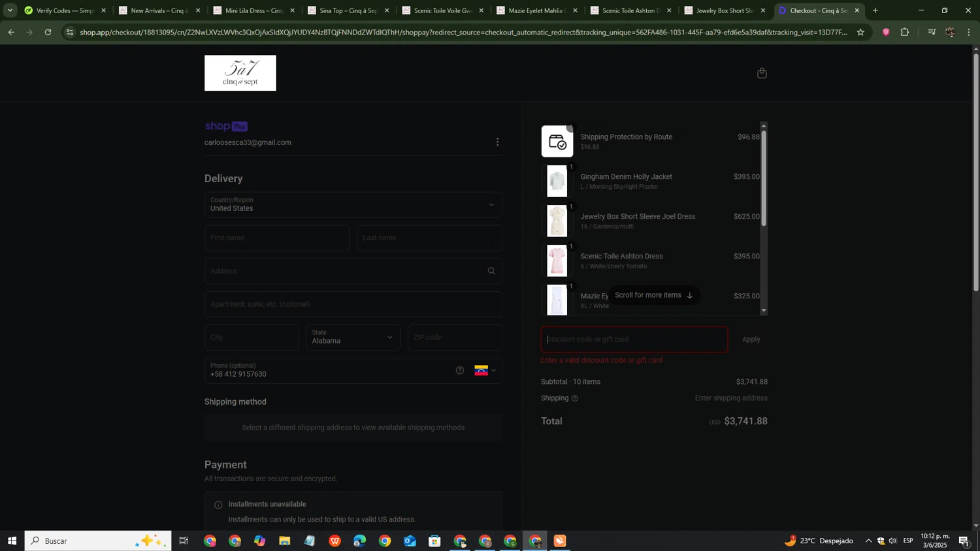Click order list scroll down arrow
The image size is (980, 551).
coord(764,311)
